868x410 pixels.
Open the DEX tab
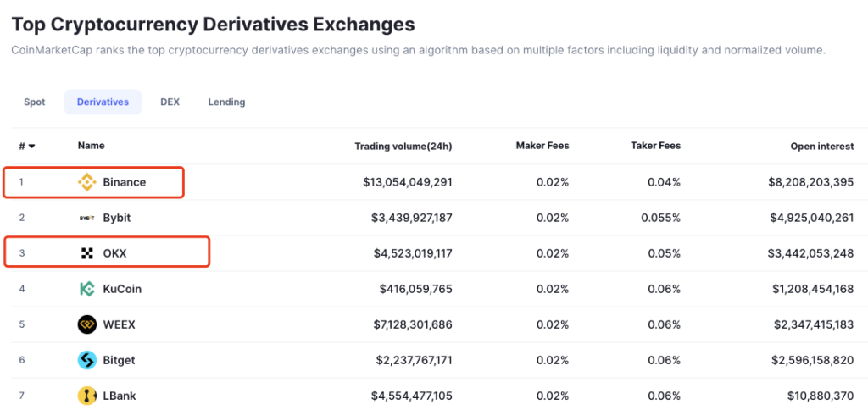170,102
